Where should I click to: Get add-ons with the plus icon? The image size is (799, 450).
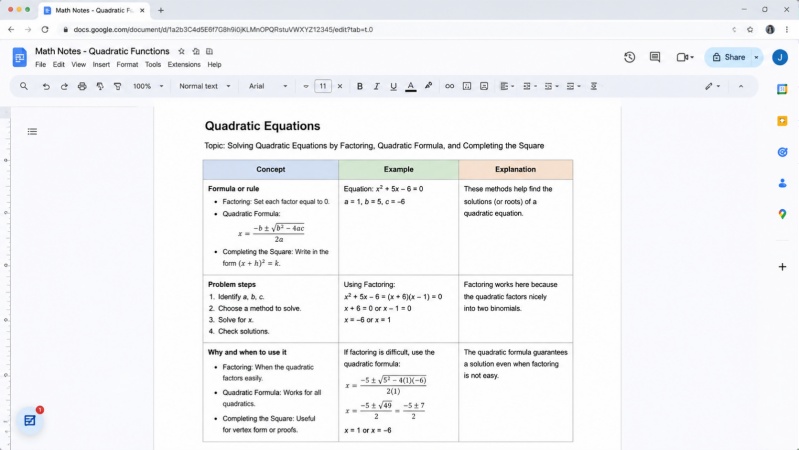click(782, 267)
